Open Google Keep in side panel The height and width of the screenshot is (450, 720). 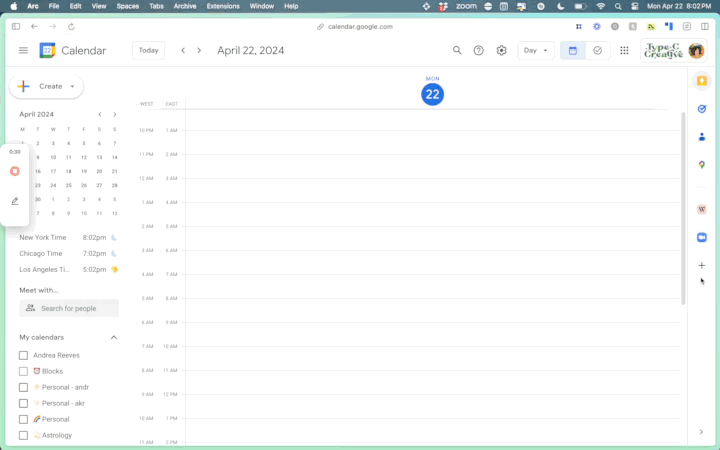(702, 81)
